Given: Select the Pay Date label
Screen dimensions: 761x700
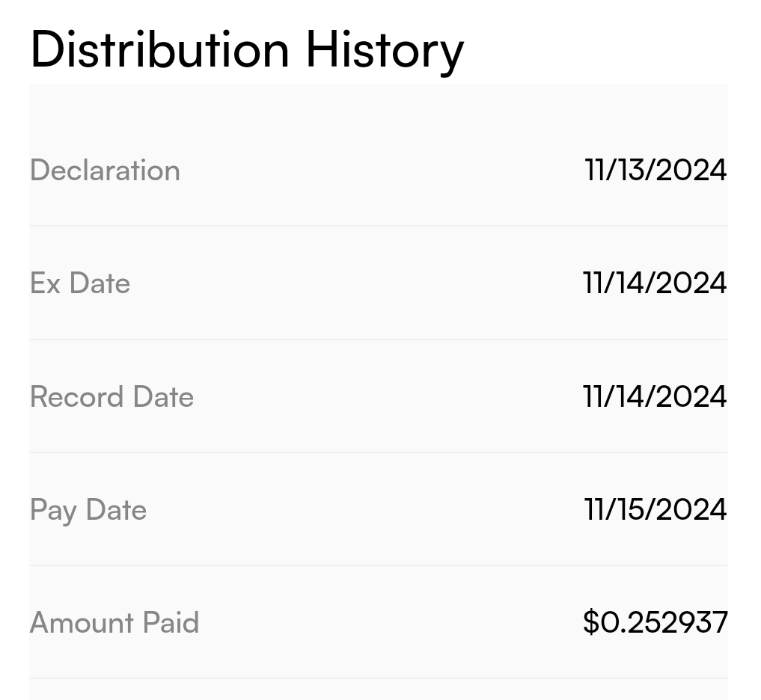Looking at the screenshot, I should (88, 510).
